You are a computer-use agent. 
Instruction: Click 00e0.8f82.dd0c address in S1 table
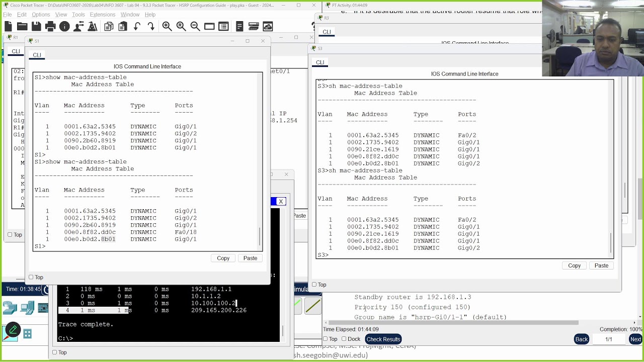click(90, 232)
